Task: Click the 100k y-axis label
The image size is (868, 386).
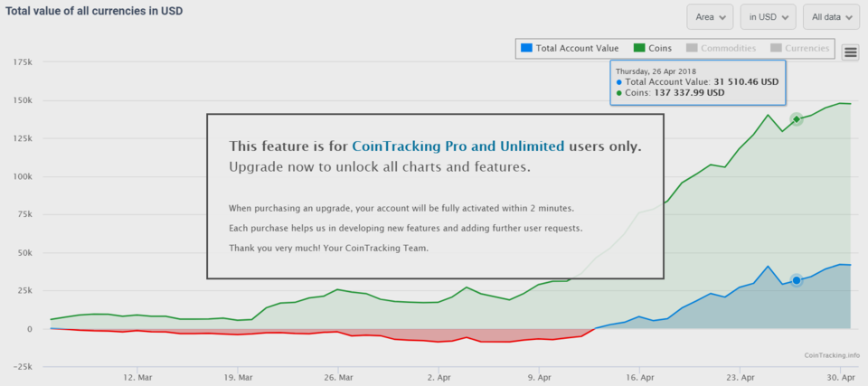Action: [24, 176]
